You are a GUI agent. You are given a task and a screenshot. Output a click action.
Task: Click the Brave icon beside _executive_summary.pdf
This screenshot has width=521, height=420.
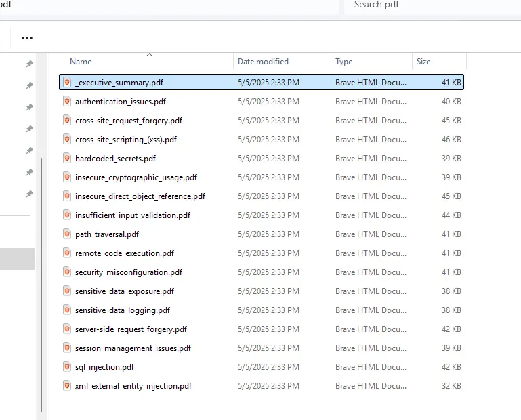[67, 82]
